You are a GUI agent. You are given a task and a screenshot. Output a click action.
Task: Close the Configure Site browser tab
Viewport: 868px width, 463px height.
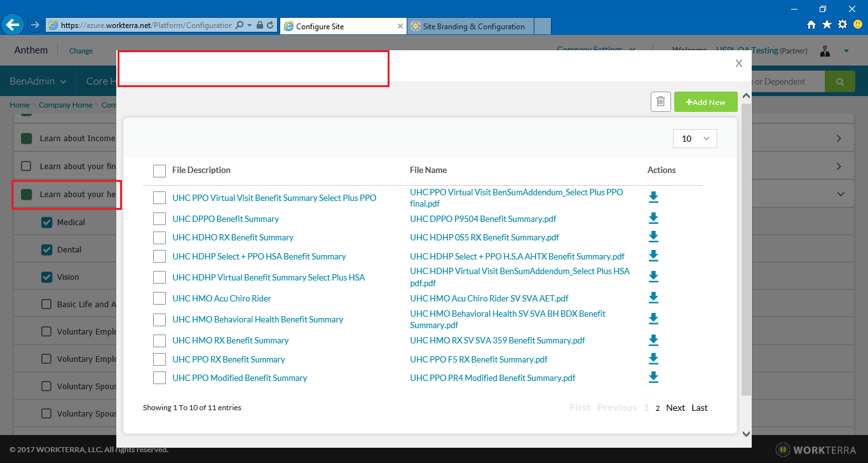tap(400, 26)
